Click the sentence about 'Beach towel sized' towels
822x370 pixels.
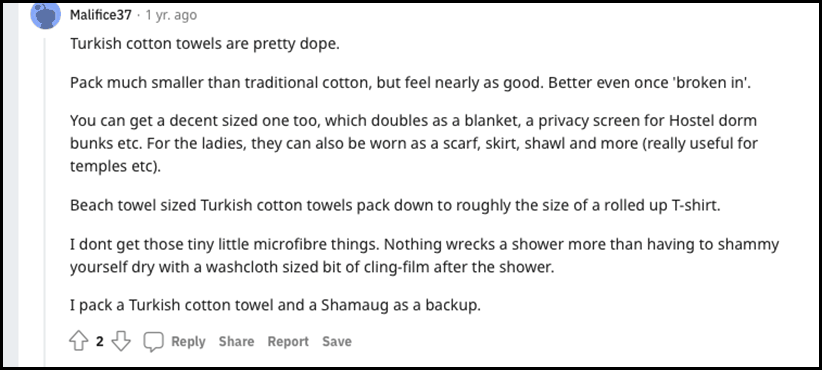click(x=396, y=205)
